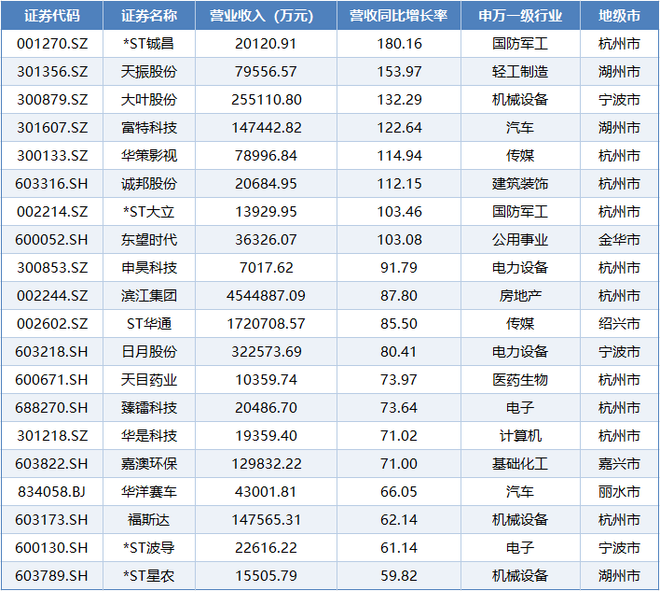Click the 证券名称 column header
Image resolution: width=660 pixels, height=591 pixels.
pyautogui.click(x=148, y=16)
